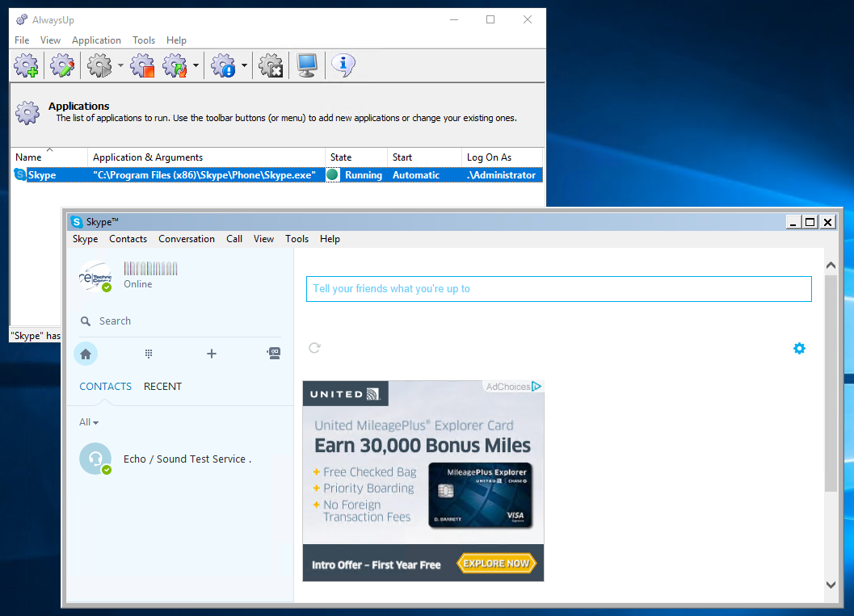Select the Skype row in the applications list

coord(276,174)
